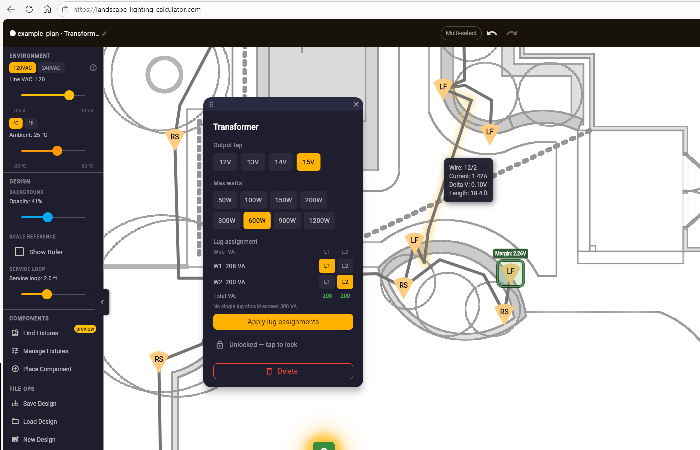The height and width of the screenshot is (450, 700).
Task: Set max watts to 200W
Action: tap(313, 200)
